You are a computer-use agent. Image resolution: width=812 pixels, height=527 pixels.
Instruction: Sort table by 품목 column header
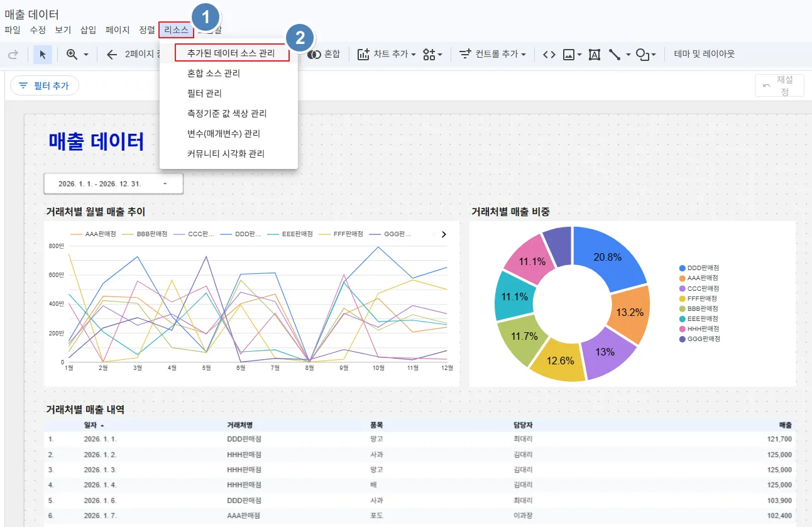pyautogui.click(x=376, y=425)
